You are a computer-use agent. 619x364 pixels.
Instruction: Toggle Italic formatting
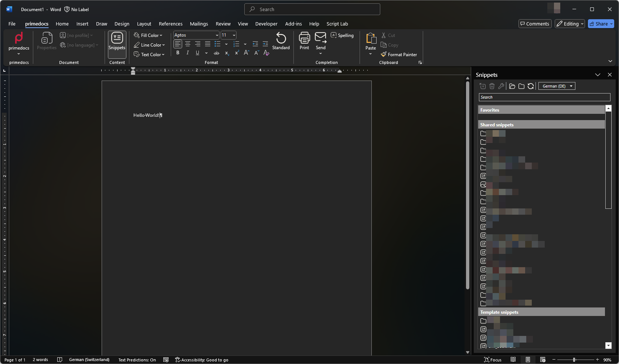pos(188,53)
